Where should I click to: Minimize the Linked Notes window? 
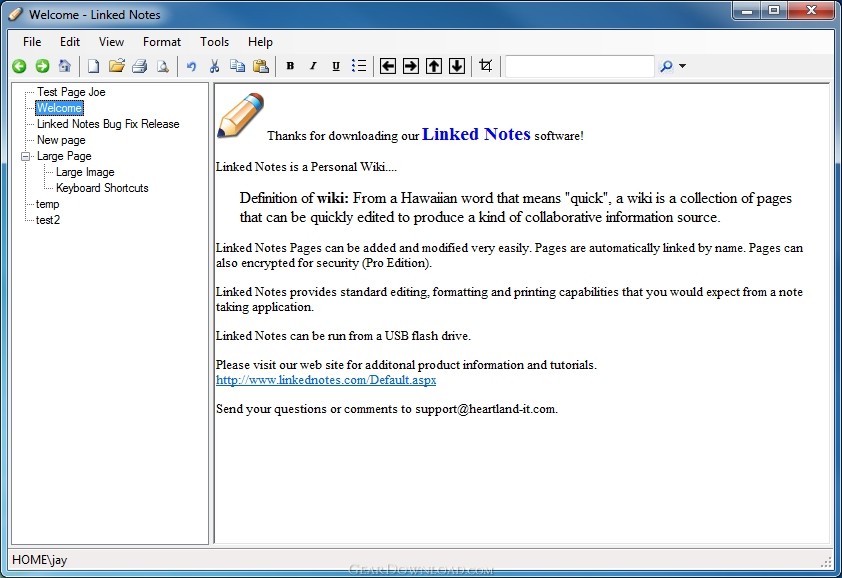point(747,11)
